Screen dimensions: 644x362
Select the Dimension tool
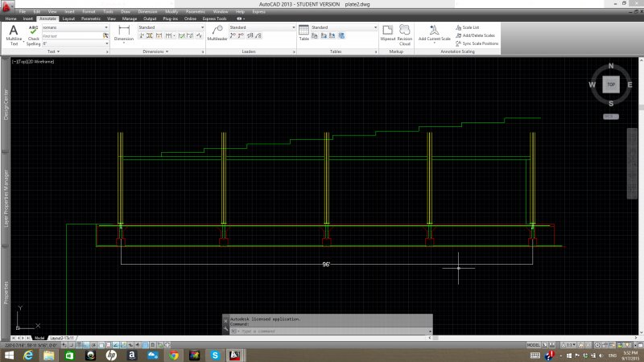point(124,33)
